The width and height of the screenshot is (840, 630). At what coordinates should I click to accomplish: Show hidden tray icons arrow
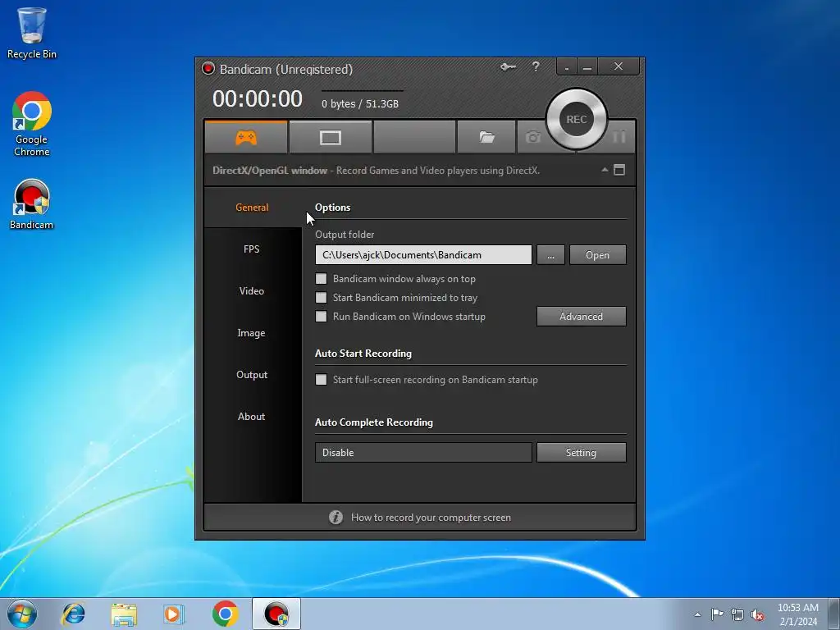point(697,614)
